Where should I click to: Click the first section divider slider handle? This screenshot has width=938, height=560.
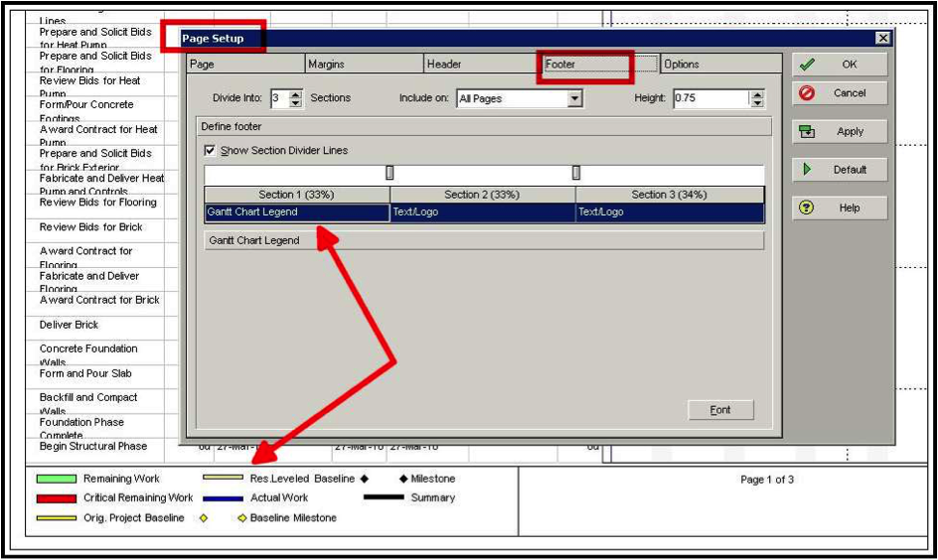point(390,173)
